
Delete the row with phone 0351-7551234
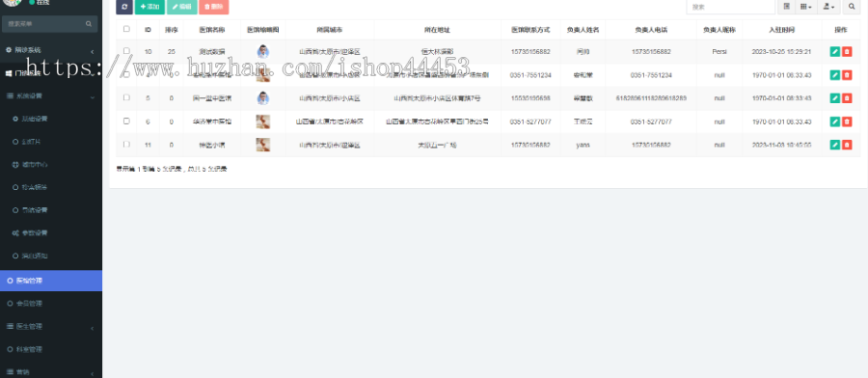(x=847, y=75)
